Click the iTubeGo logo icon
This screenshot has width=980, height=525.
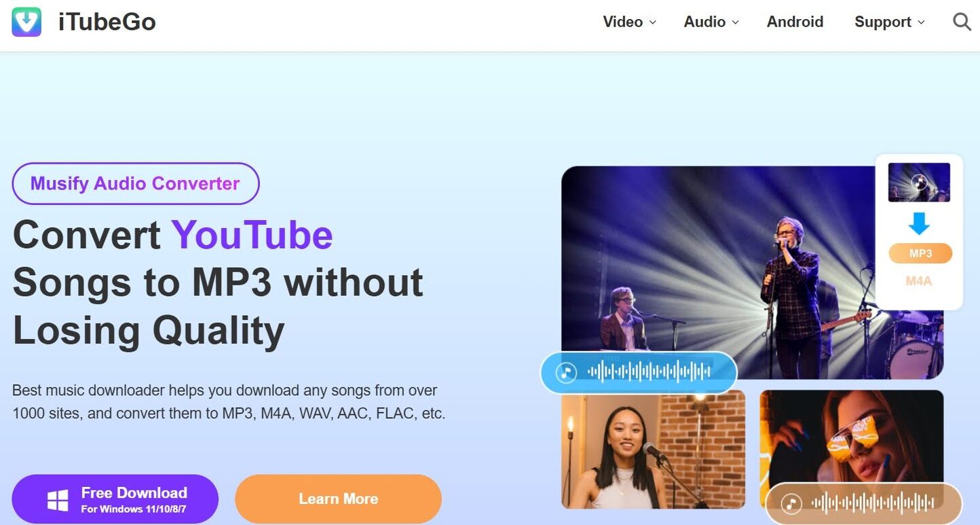point(26,22)
